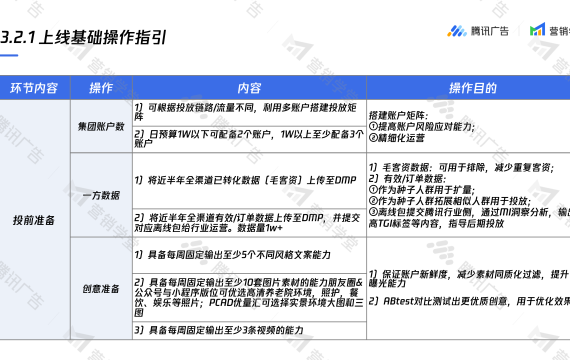570x360 pixels.
Task: Select the 投前准备 row cell
Action: point(35,220)
